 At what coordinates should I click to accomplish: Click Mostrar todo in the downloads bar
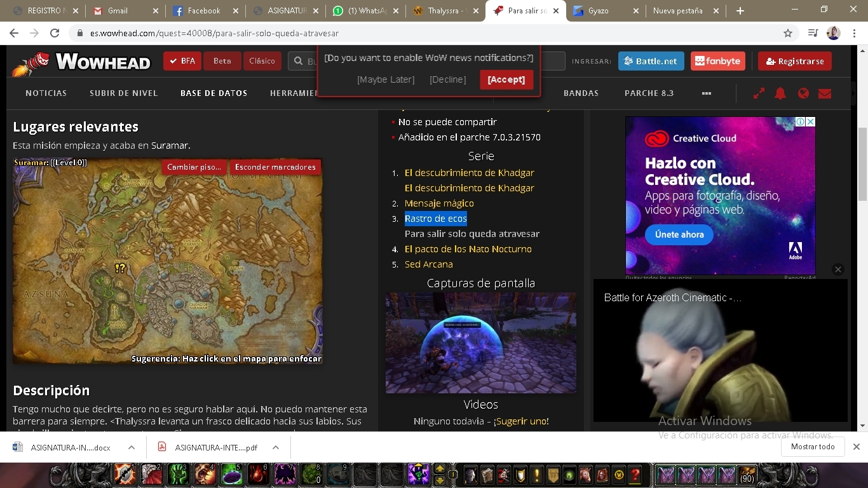click(x=813, y=447)
